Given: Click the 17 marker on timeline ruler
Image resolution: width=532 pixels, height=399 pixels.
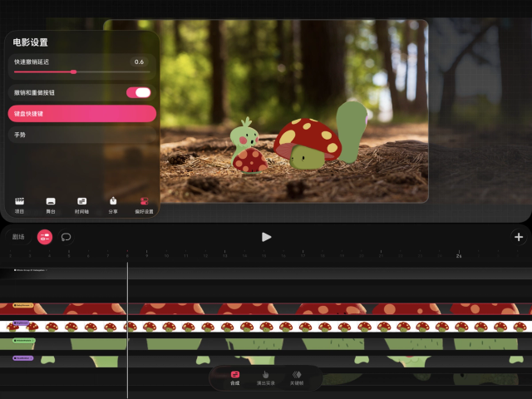Looking at the screenshot, I should click(303, 254).
